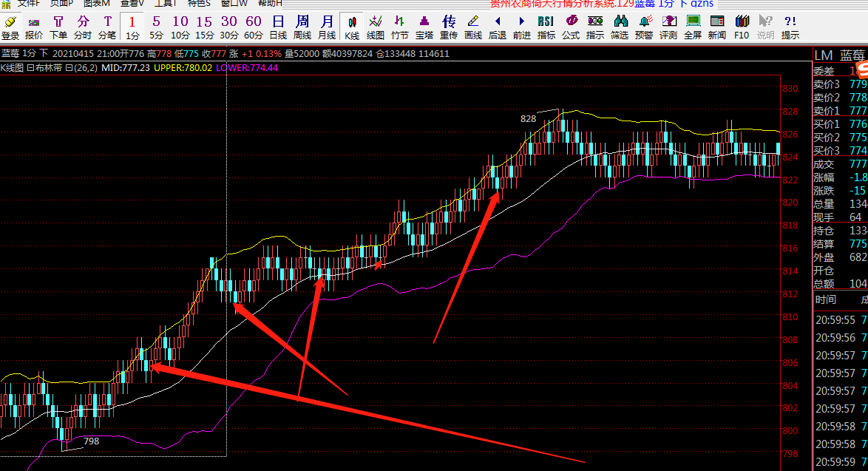This screenshot has height=471, width=868.
Task: Select the 宝塔 tower chart type
Action: [x=424, y=27]
